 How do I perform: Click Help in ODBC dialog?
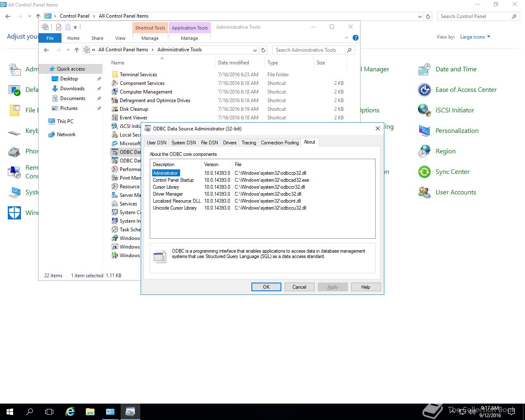click(366, 287)
